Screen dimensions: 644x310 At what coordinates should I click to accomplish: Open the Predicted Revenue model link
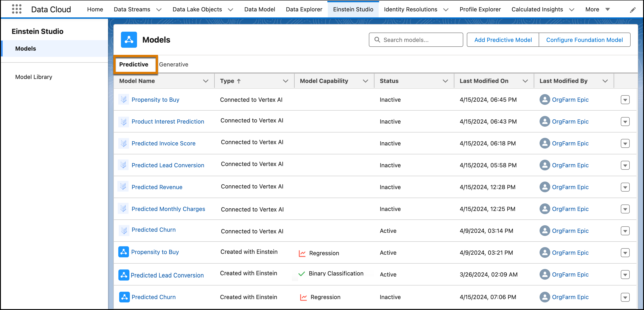tap(157, 187)
